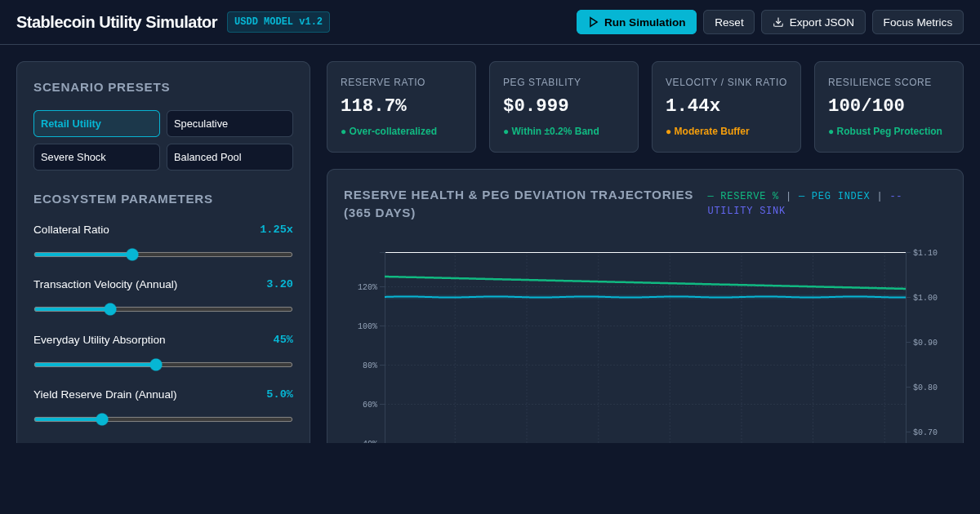
Task: Click the Ecosystem Parameters heading
Action: tap(123, 199)
